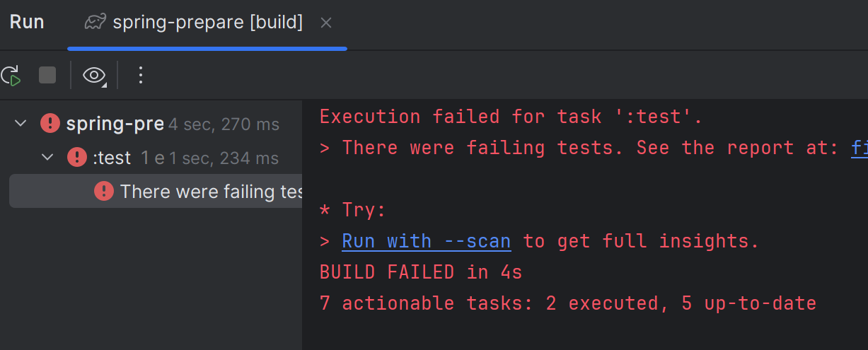The width and height of the screenshot is (868, 350).
Task: Click error icon beside spring-pre node
Action: (x=50, y=124)
